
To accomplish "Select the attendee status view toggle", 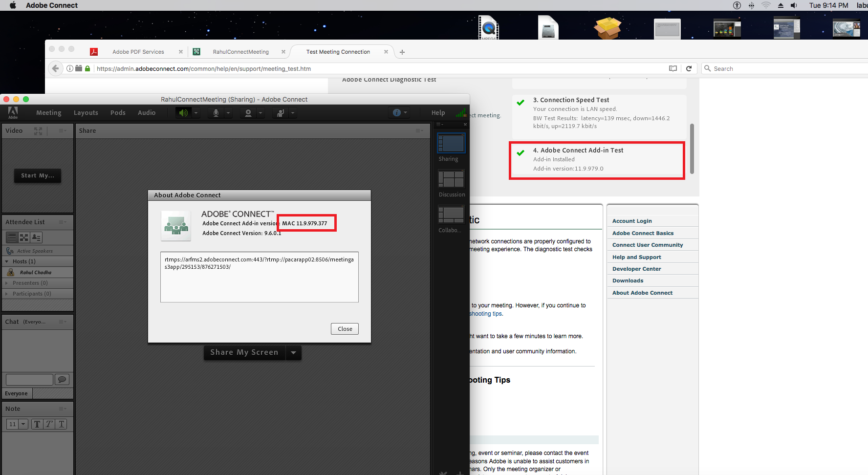I will point(36,237).
